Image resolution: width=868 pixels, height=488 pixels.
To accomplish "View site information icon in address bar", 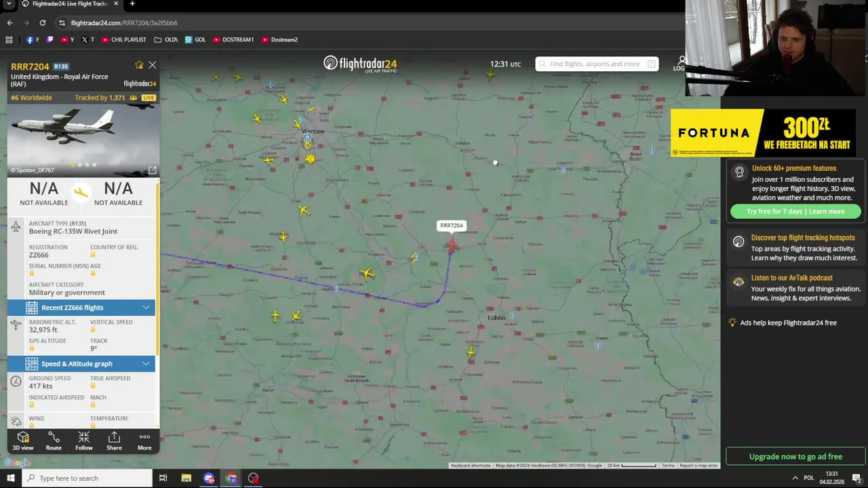I will 62,23.
